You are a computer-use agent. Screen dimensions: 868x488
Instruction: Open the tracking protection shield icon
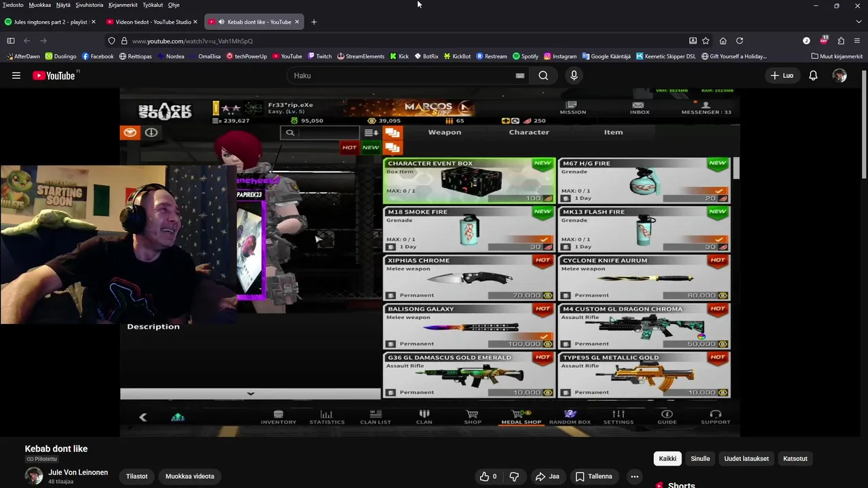112,41
